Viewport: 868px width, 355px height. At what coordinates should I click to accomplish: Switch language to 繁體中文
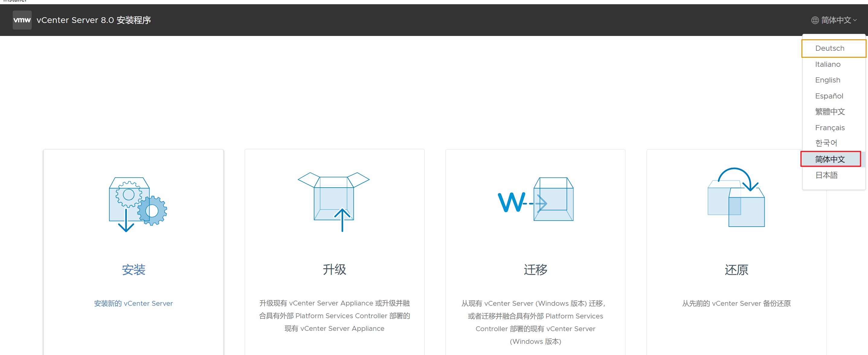click(830, 111)
